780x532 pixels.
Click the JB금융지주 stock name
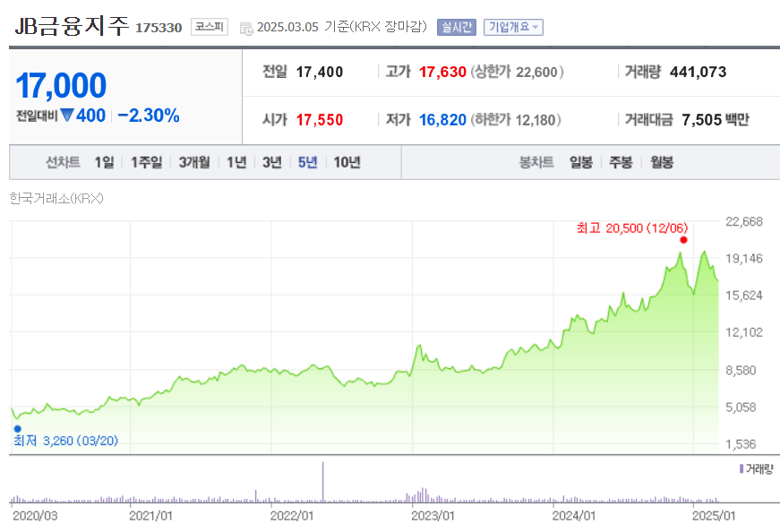pyautogui.click(x=73, y=26)
